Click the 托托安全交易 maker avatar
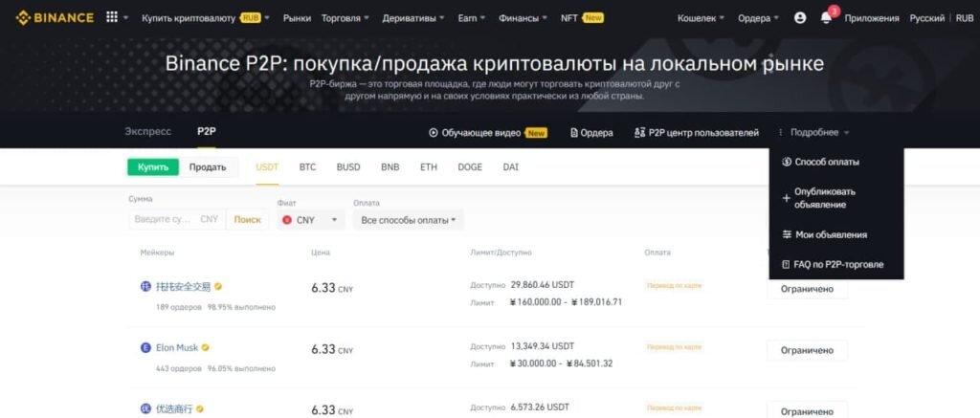Screen dimensions: 980x418 click(145, 286)
